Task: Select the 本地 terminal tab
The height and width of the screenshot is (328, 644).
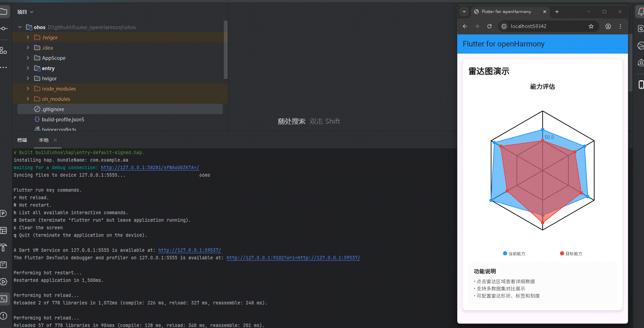Action: tap(44, 140)
